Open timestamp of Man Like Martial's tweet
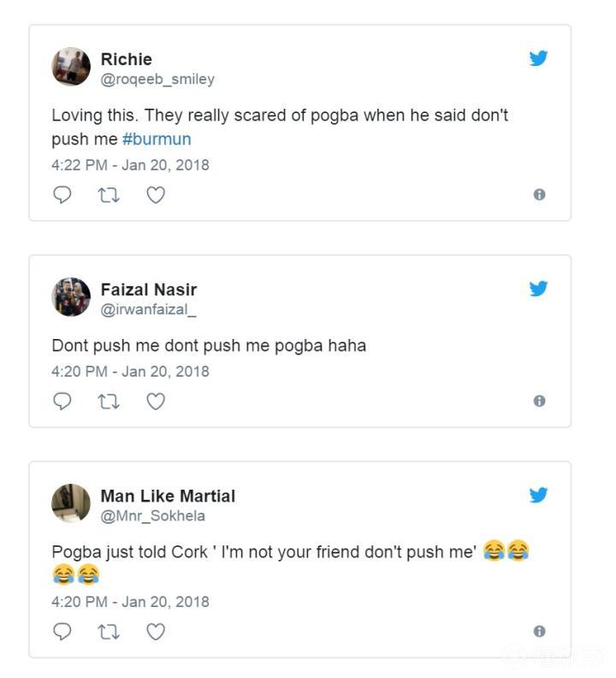Screen dimensions: 616x678 point(130,602)
